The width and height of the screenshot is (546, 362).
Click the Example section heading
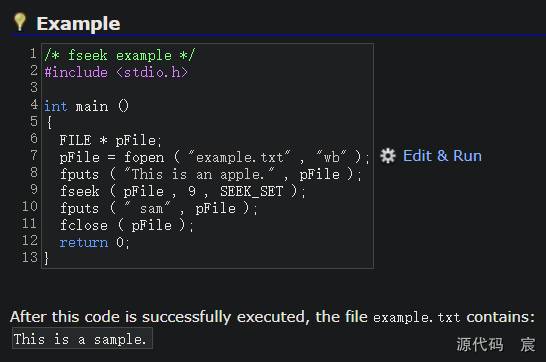78,24
